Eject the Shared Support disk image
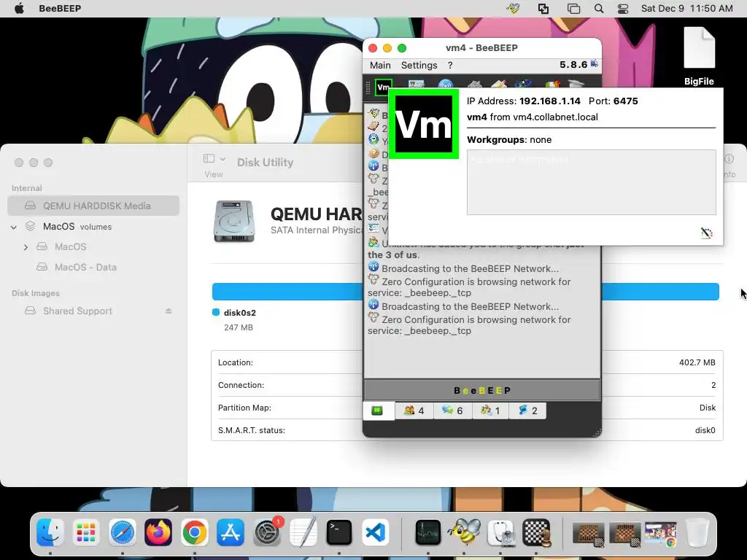Viewport: 747px width, 560px height. click(169, 311)
